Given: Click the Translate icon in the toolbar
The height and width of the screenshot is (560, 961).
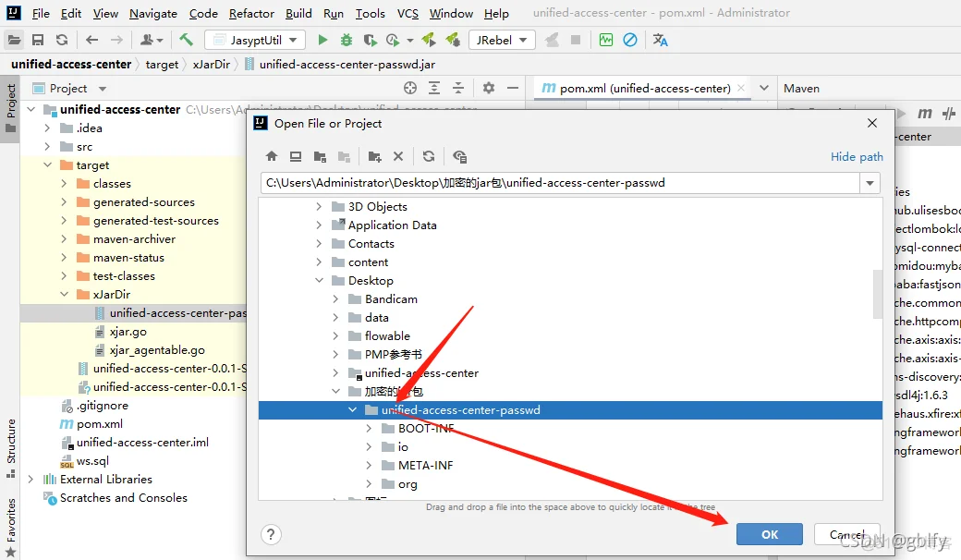Looking at the screenshot, I should point(660,41).
